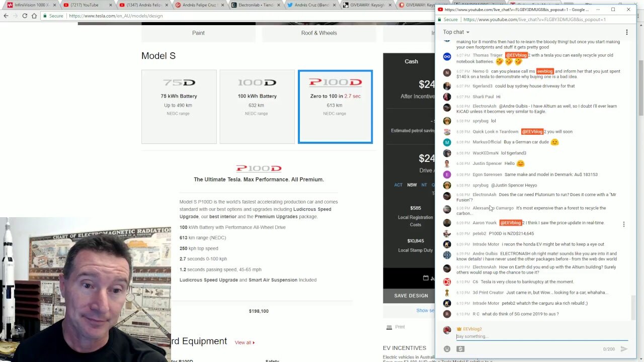Click chat popup URL field
The height and width of the screenshot is (362, 644).
click(534, 20)
